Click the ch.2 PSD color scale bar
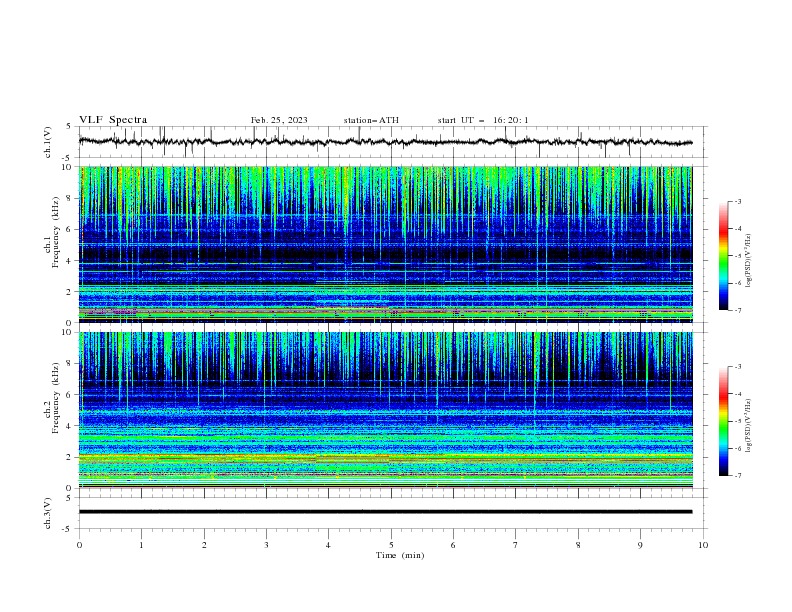Screen dimensions: 792x612 tap(723, 421)
